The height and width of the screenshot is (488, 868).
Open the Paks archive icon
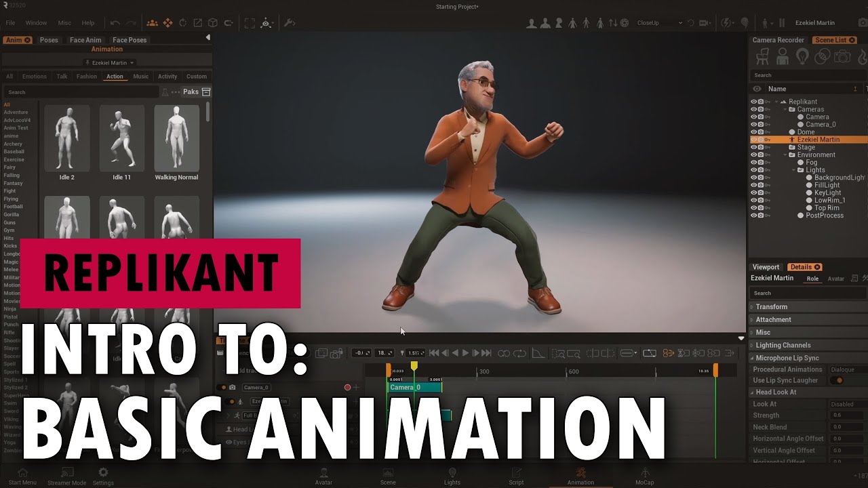click(206, 91)
